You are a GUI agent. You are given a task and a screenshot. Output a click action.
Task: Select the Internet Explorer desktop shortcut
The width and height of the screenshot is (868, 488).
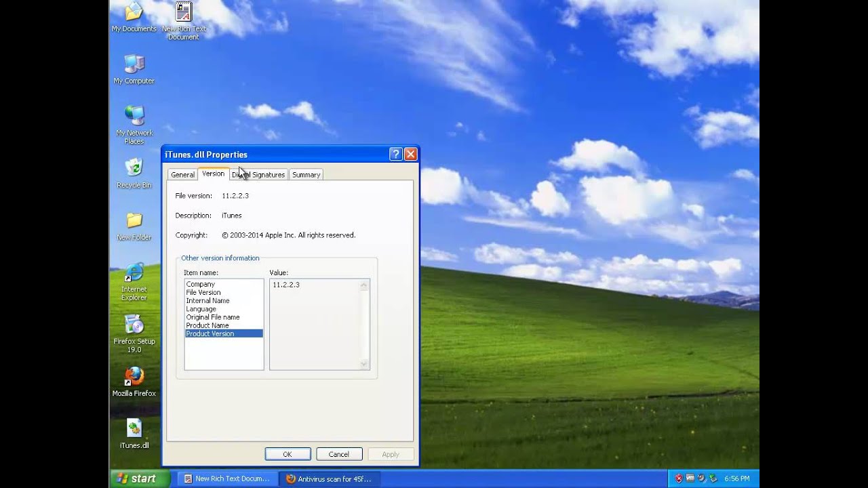(134, 282)
